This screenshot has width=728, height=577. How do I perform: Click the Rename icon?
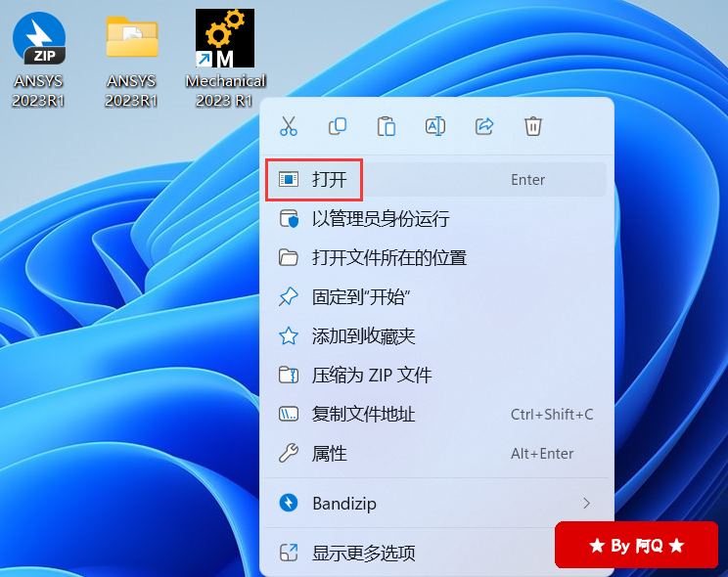tap(435, 126)
